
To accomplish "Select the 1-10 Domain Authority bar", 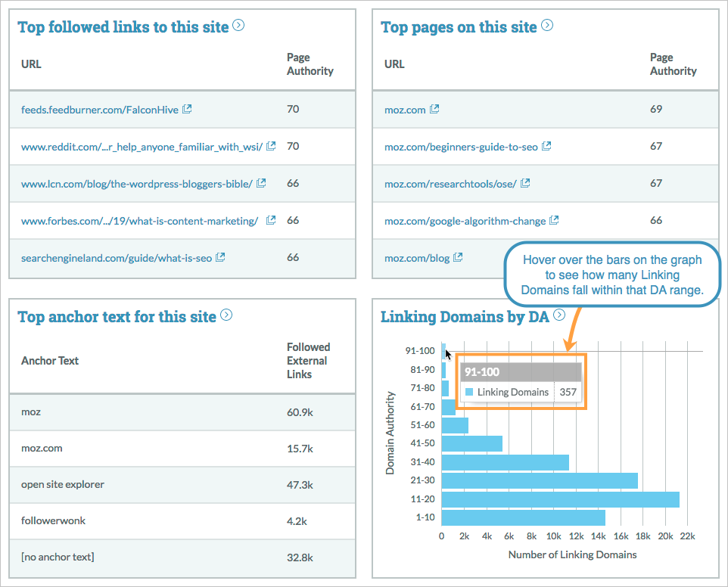I will [523, 518].
